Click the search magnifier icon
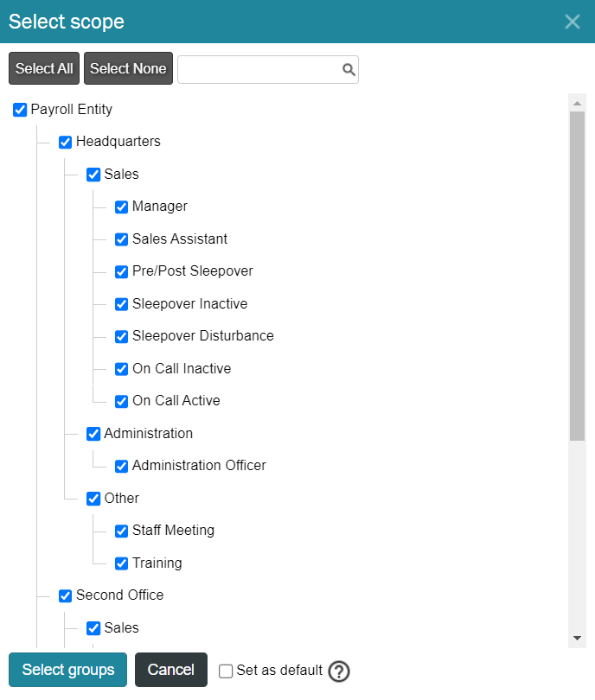 (349, 69)
